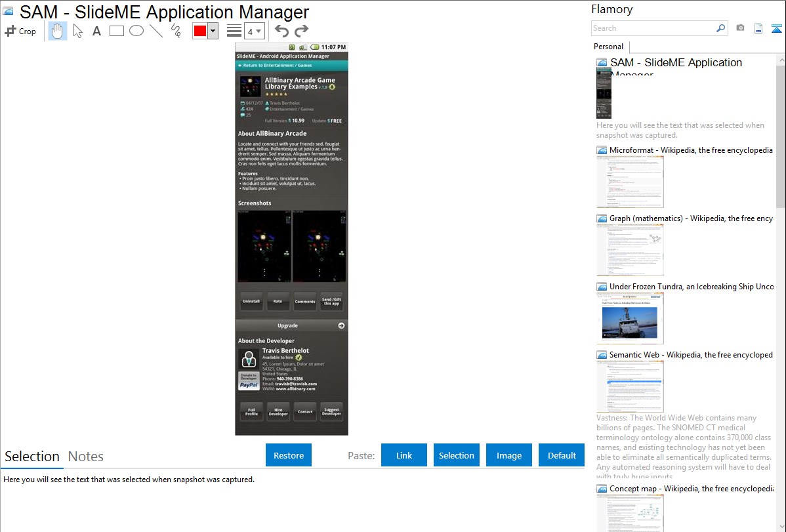The height and width of the screenshot is (532, 786).
Task: Click the red color swatch
Action: pos(200,31)
